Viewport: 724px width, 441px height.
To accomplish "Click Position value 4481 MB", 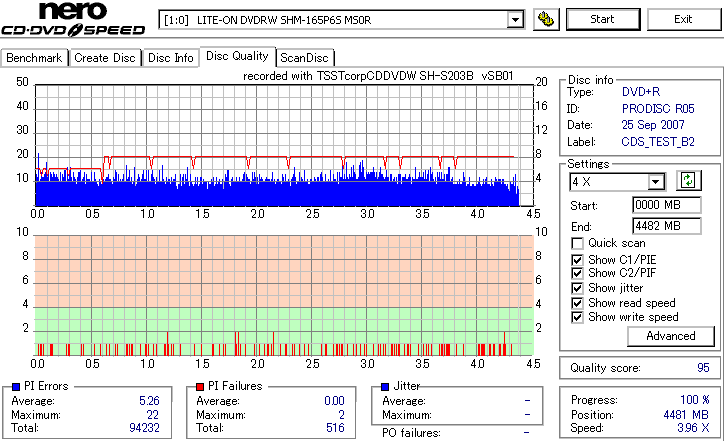I will click(x=686, y=415).
